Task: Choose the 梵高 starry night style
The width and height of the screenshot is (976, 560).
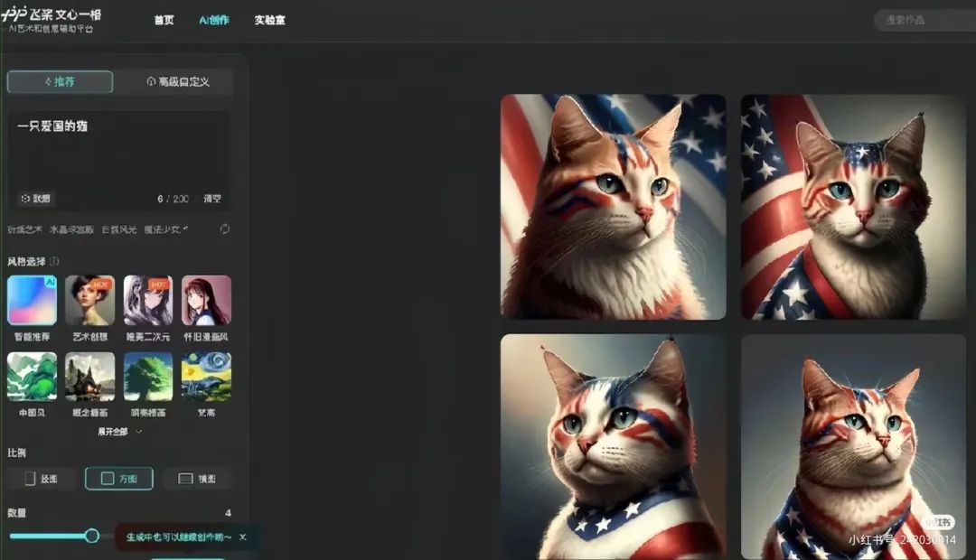Action: (x=207, y=377)
